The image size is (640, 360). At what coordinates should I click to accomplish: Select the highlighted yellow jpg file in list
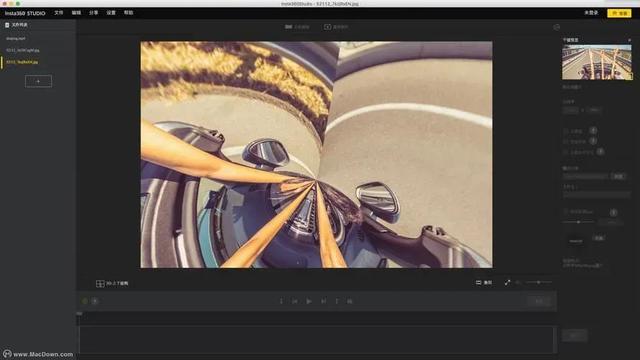[22, 62]
